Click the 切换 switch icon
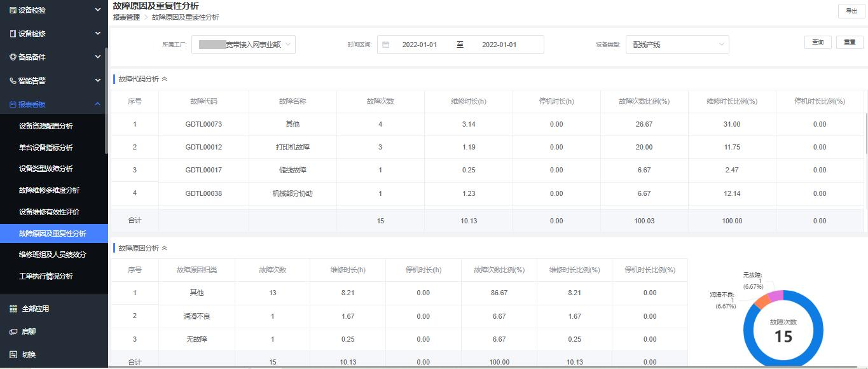Screen dimensions: 868x369 click(13, 354)
